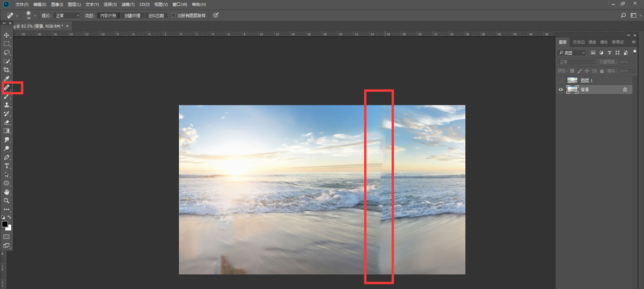Select the Path Selection tool
The width and height of the screenshot is (644, 289).
6,175
